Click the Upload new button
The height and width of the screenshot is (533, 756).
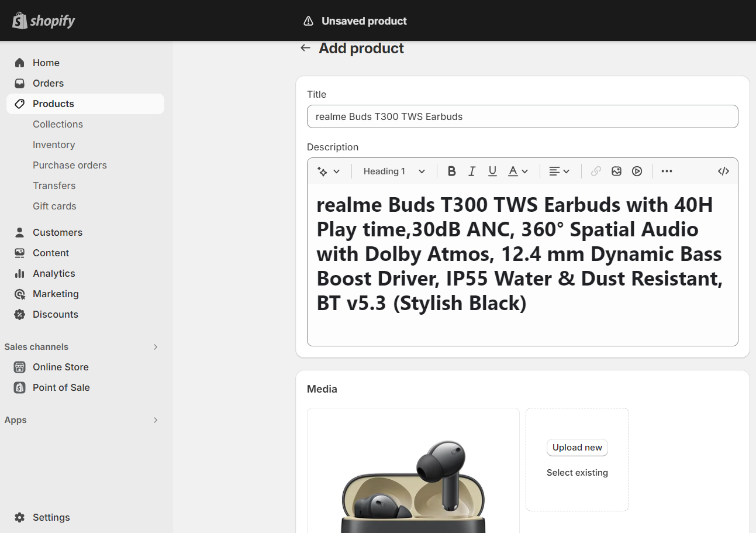pyautogui.click(x=577, y=448)
